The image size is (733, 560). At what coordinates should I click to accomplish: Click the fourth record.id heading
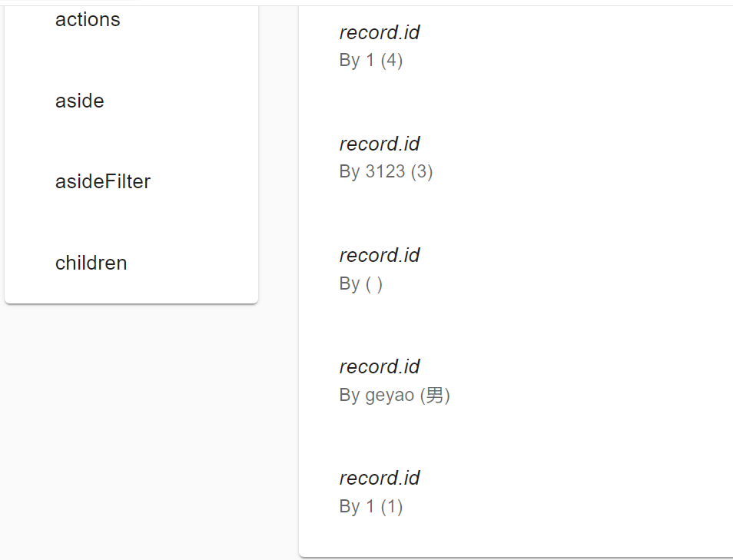tap(380, 366)
